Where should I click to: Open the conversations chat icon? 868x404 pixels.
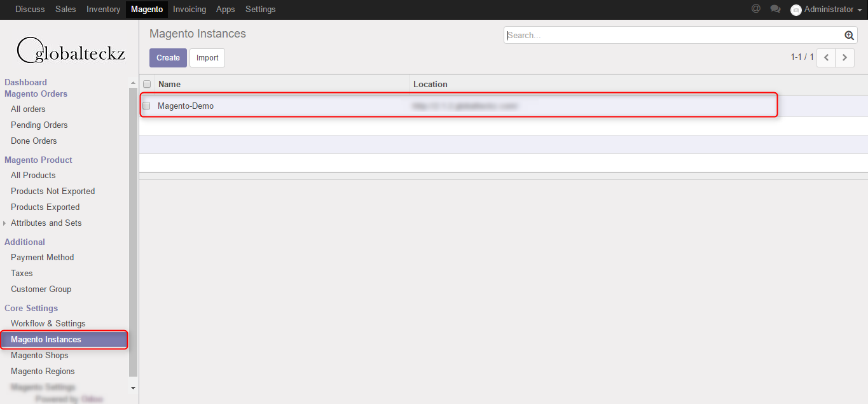click(775, 9)
